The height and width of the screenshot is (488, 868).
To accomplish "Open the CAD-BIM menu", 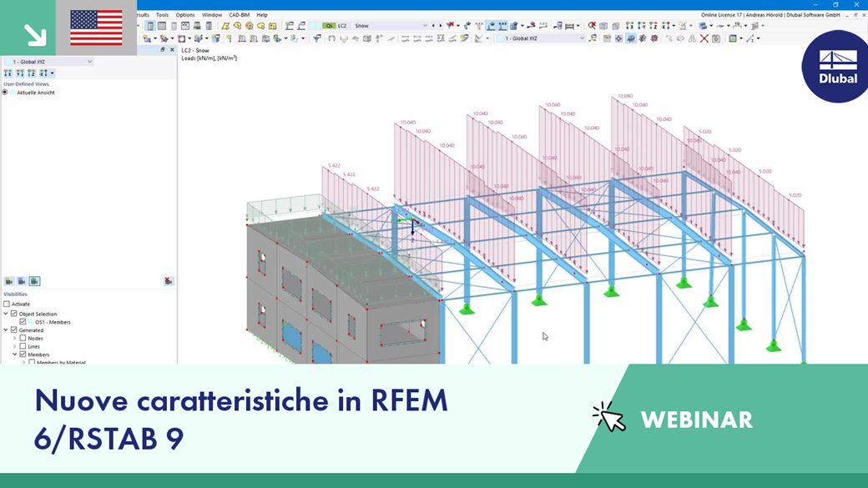I will pyautogui.click(x=240, y=15).
